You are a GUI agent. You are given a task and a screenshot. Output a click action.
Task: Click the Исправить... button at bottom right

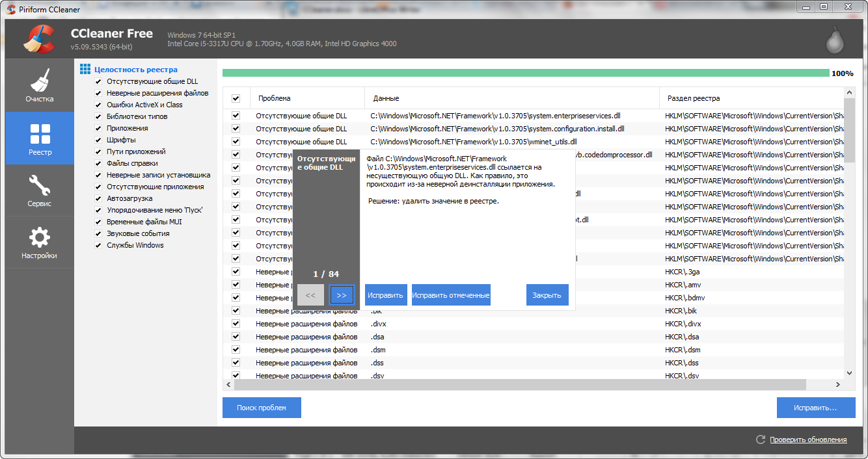point(815,408)
